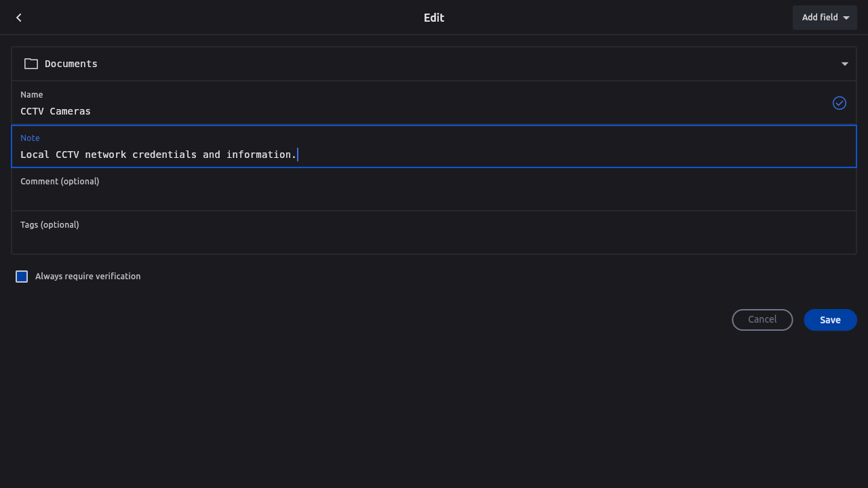This screenshot has height=488, width=868.
Task: Click the Documents folder name
Action: 71,64
